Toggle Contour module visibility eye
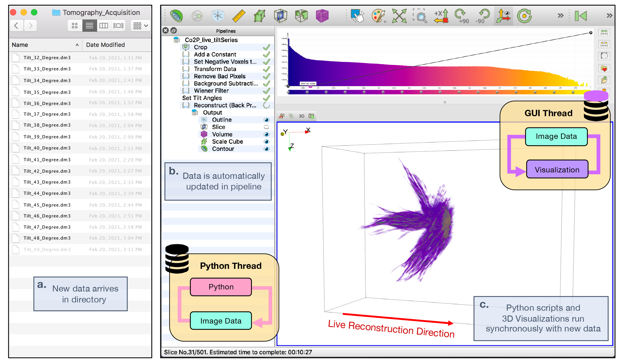 click(266, 149)
